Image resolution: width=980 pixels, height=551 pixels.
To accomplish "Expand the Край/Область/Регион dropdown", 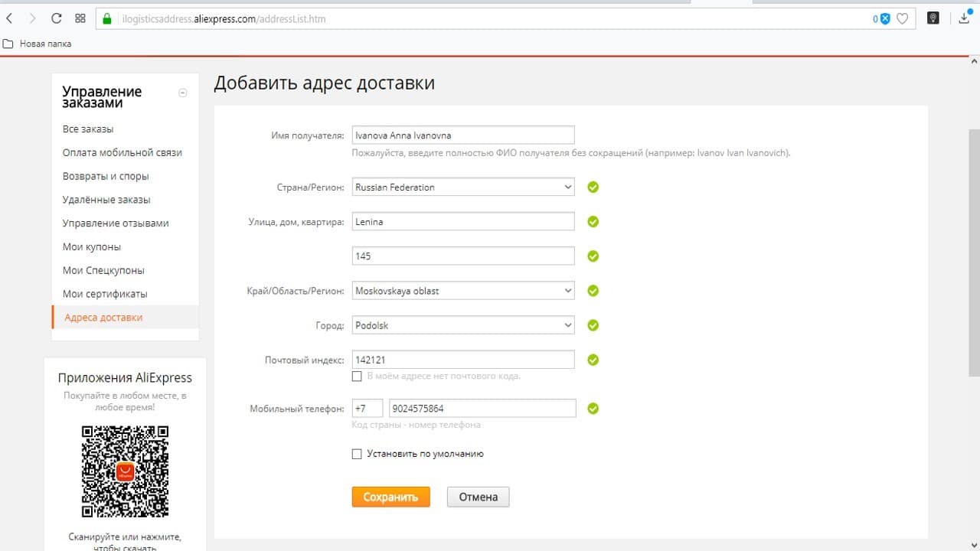I will pyautogui.click(x=463, y=291).
